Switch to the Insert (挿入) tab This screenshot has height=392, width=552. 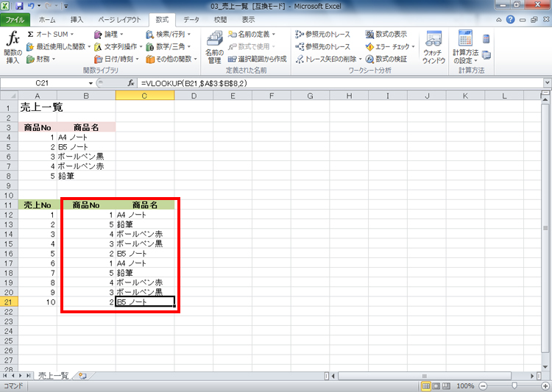[x=77, y=20]
